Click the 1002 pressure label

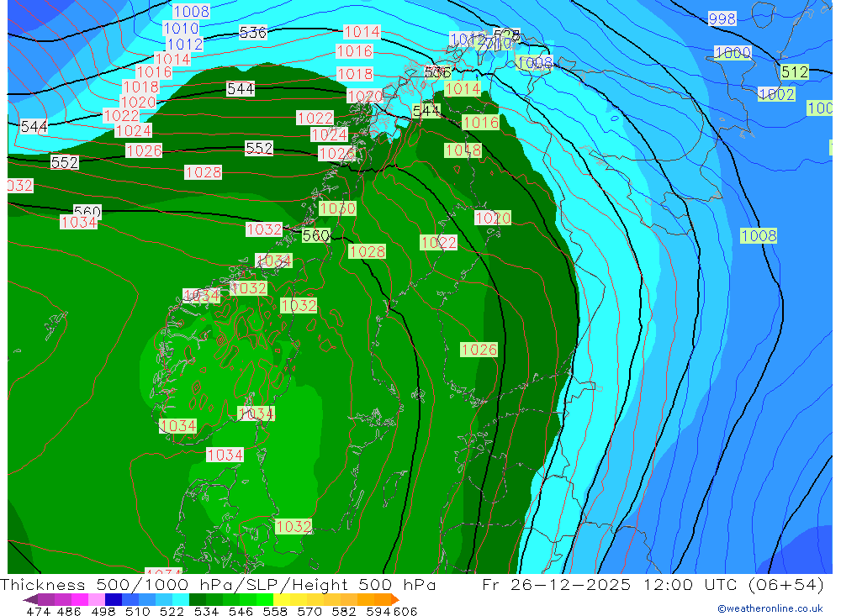[776, 94]
